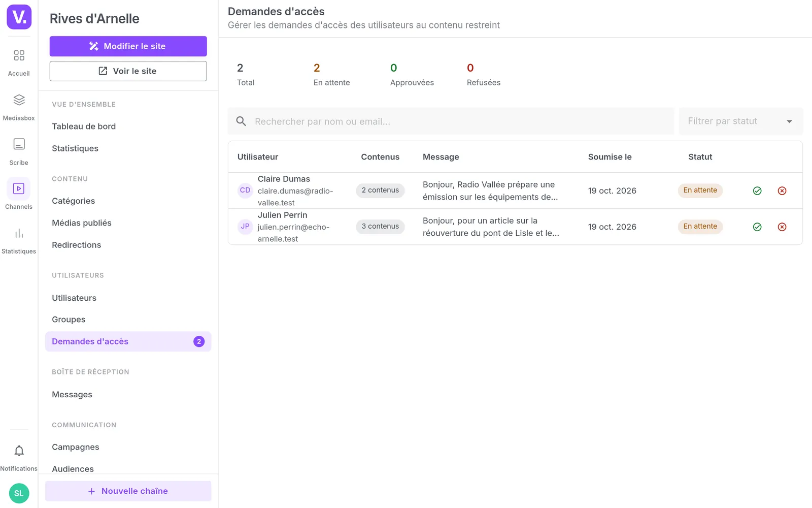
Task: Open Campagnes in the sidebar
Action: [75, 447]
